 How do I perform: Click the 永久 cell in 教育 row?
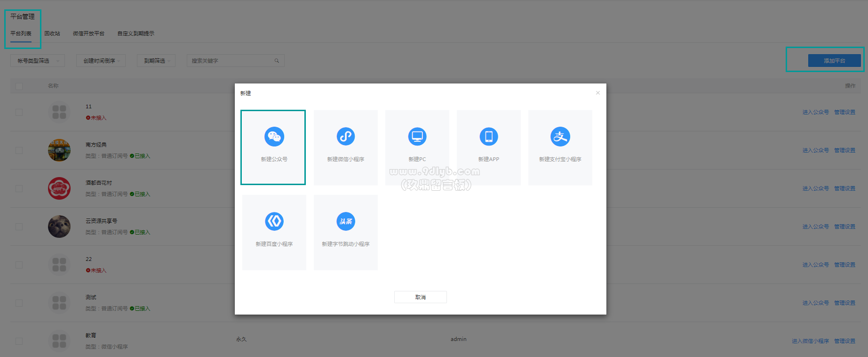pos(241,339)
